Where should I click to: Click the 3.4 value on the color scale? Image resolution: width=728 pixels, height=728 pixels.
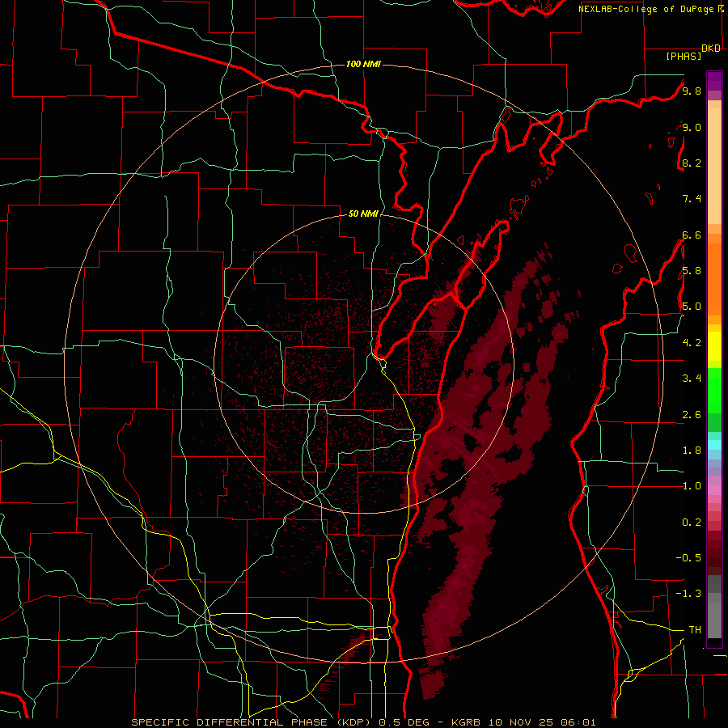click(x=692, y=379)
